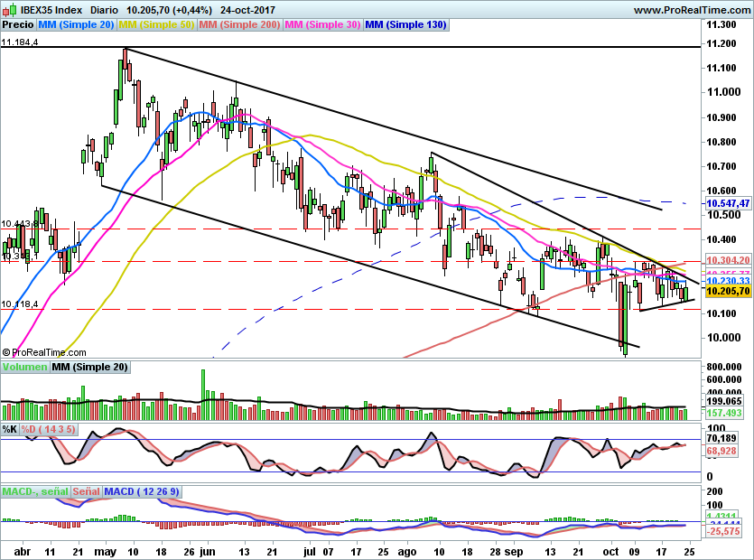Screen dimensions: 754x560
Task: Click the ProRealTime.com watermark on the chart
Action: tap(47, 352)
